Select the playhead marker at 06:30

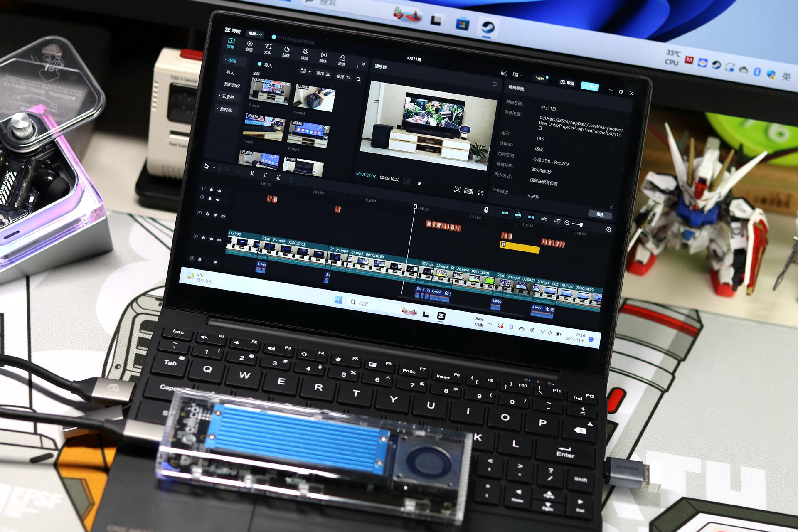pyautogui.click(x=415, y=207)
